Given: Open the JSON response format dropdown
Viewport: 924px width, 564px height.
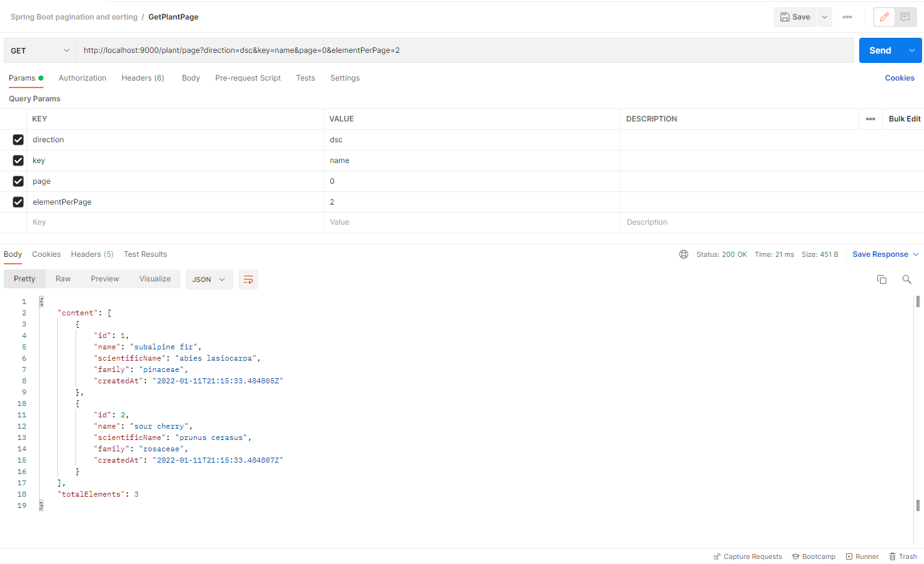Looking at the screenshot, I should (x=209, y=279).
